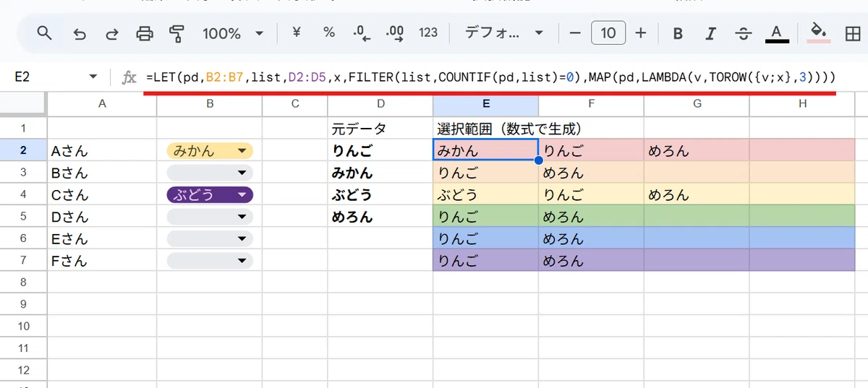
Task: Open the borders tool
Action: click(x=852, y=33)
